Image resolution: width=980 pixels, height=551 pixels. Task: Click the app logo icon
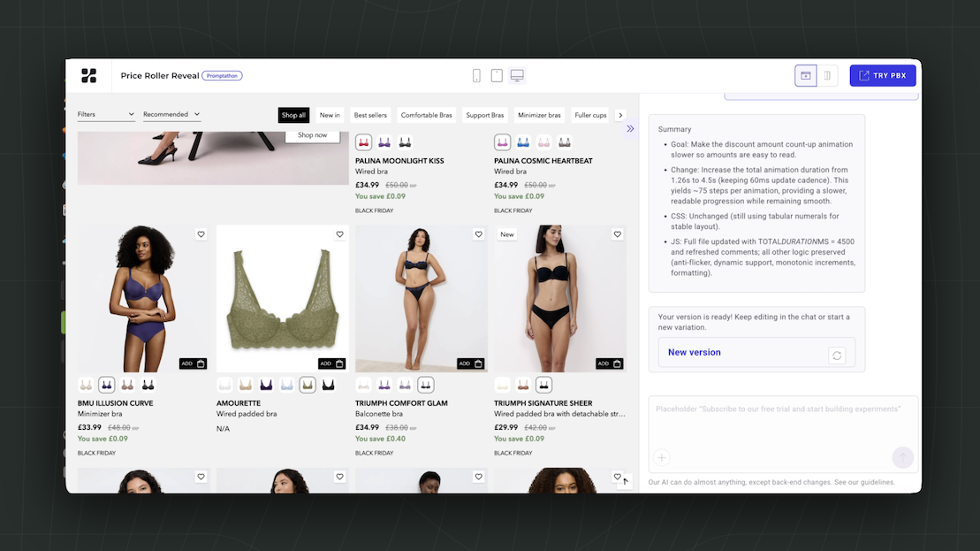pos(88,76)
